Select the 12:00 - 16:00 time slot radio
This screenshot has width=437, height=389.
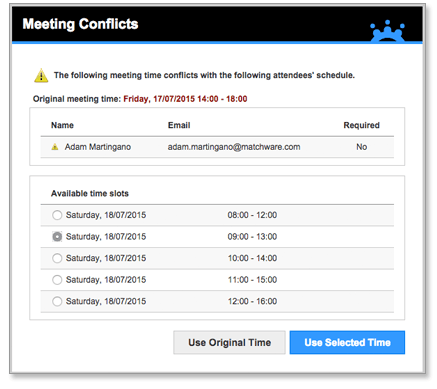pos(57,301)
